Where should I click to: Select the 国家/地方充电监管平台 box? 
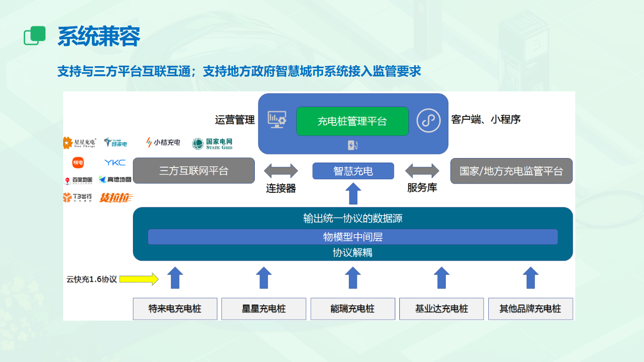coord(512,171)
